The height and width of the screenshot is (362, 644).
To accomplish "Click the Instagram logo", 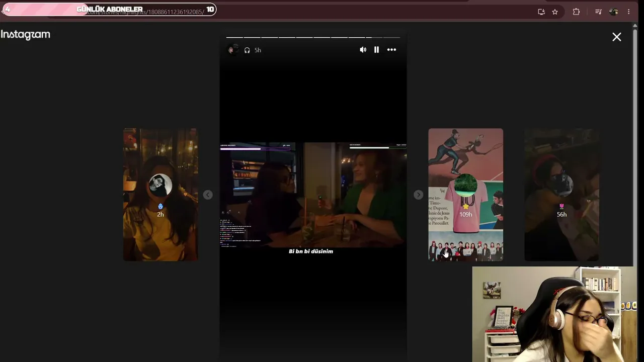I will [x=26, y=35].
